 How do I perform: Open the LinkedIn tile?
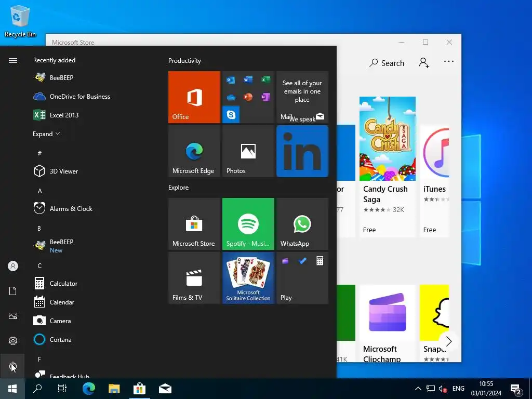[x=302, y=151]
